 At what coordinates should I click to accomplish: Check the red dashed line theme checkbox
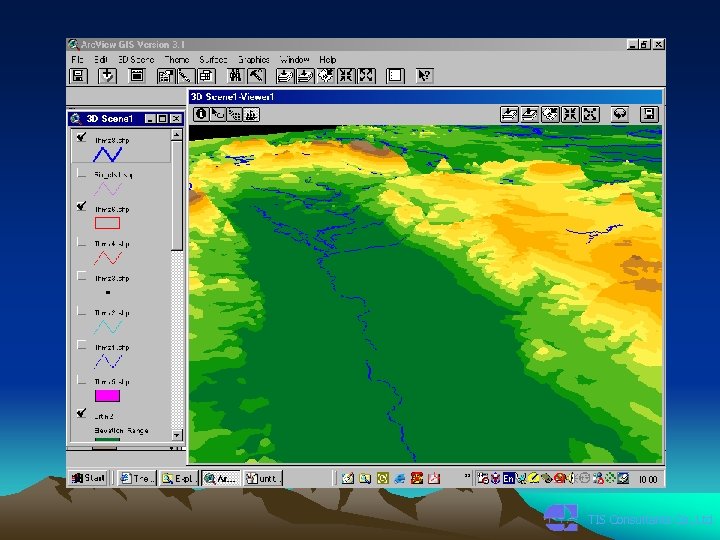pyautogui.click(x=82, y=242)
